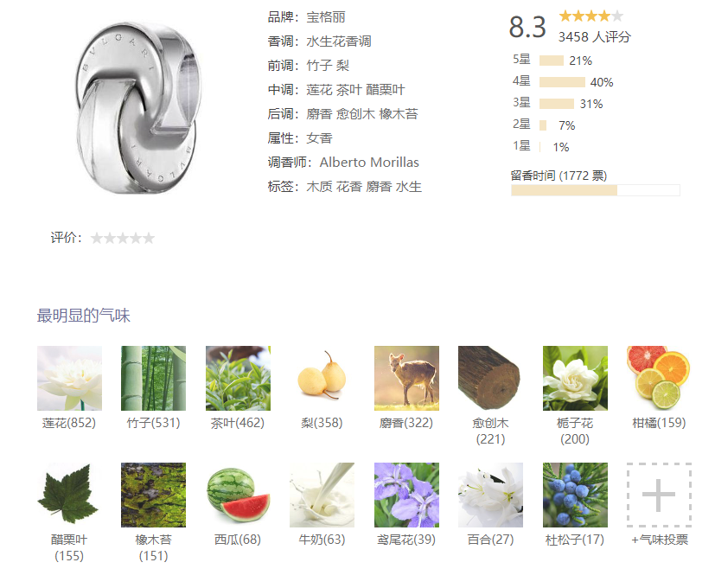The width and height of the screenshot is (715, 588).
Task: Click the plus icon to add scent vote
Action: 660,495
